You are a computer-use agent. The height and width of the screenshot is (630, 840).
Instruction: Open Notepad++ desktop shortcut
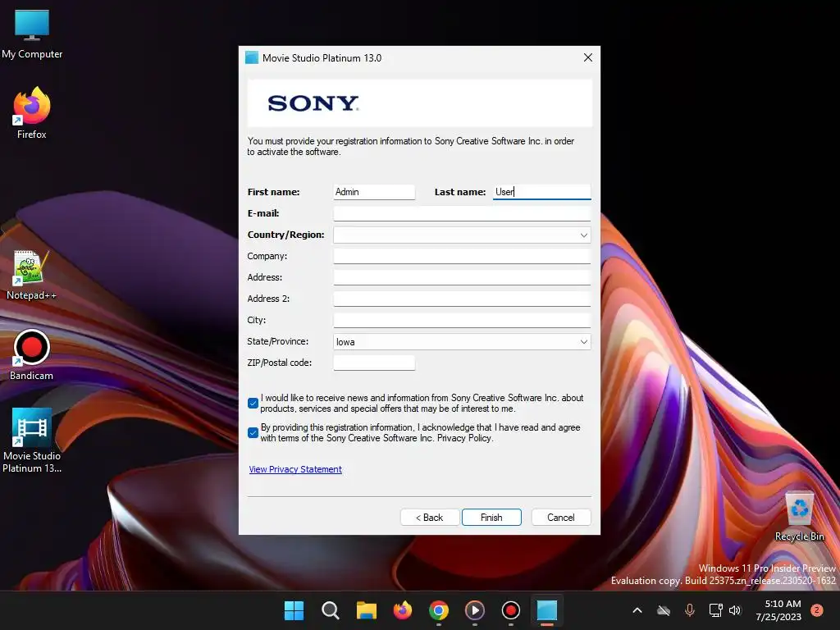tap(31, 275)
